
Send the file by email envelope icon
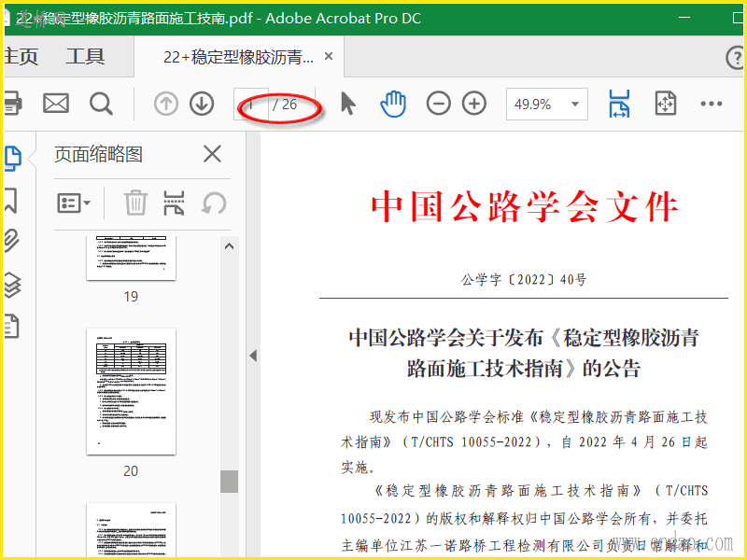56,104
